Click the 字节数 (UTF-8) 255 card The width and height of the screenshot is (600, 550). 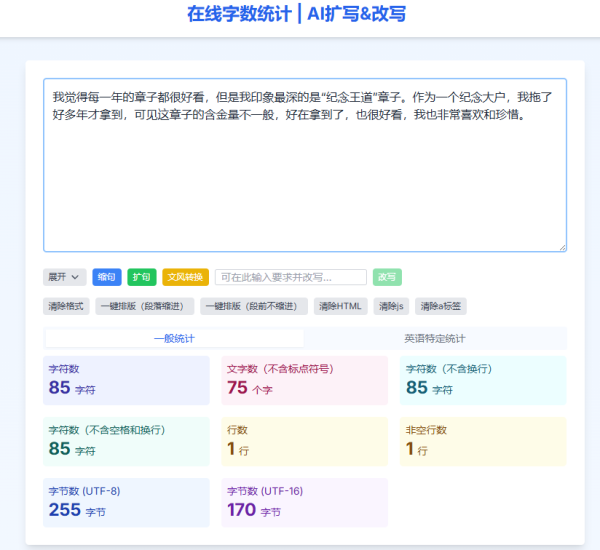pos(126,503)
